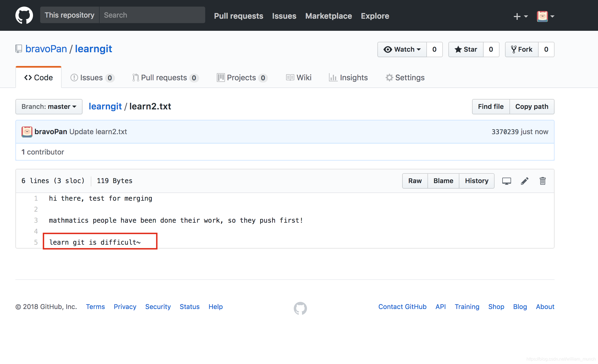
Task: View the Raw file
Action: pos(415,181)
